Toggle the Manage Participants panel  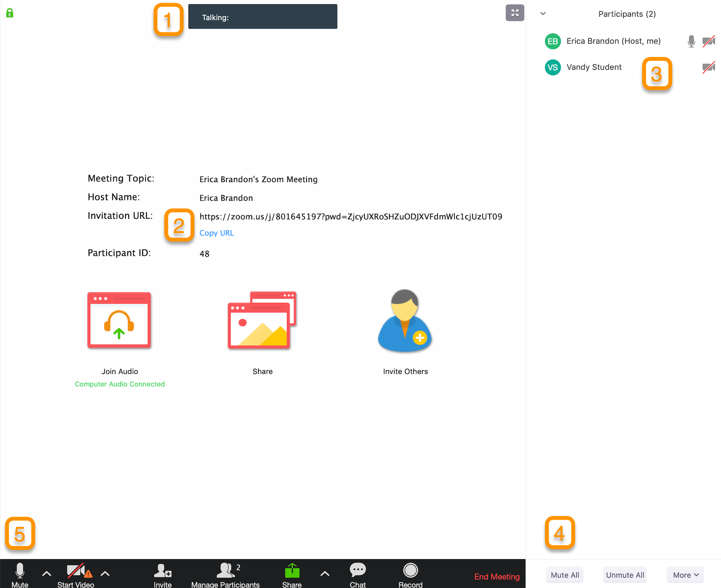click(226, 575)
